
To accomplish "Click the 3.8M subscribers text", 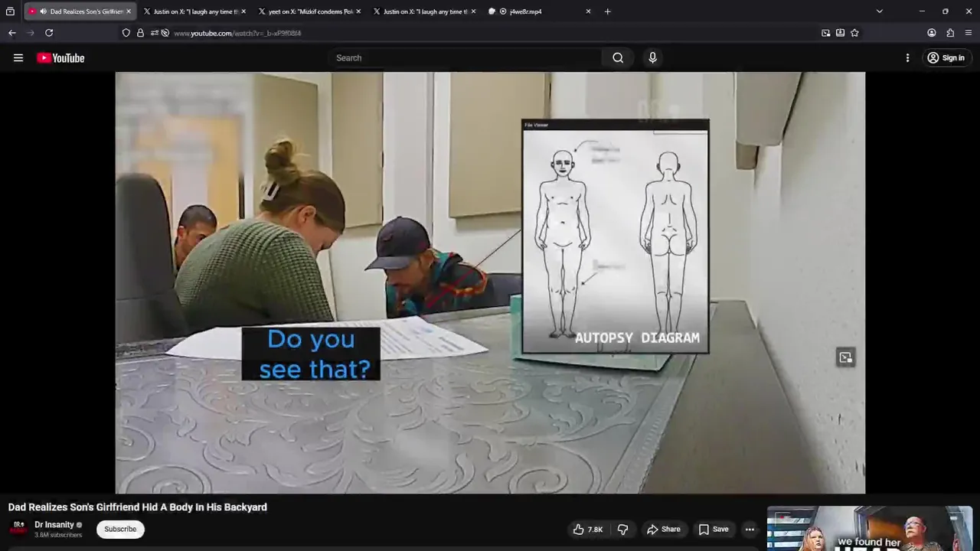I will [58, 535].
